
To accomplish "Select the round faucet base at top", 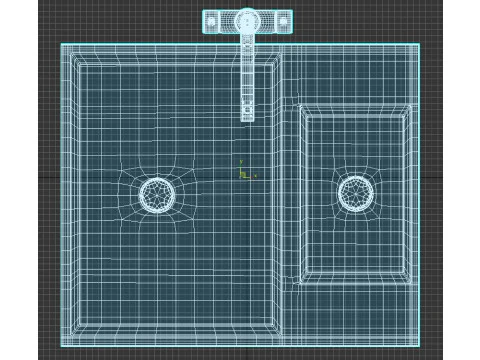I will (x=247, y=21).
